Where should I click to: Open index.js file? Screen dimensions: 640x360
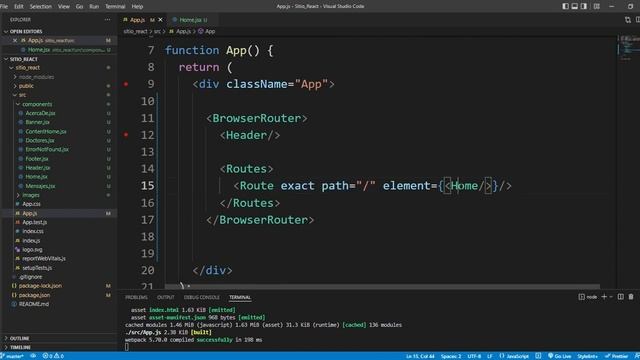click(x=31, y=241)
